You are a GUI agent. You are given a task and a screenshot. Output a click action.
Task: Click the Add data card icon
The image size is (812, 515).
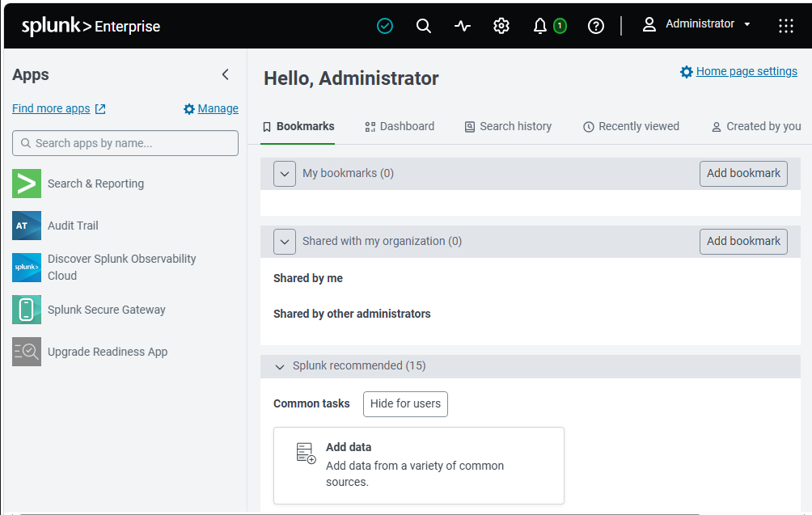pyautogui.click(x=306, y=453)
